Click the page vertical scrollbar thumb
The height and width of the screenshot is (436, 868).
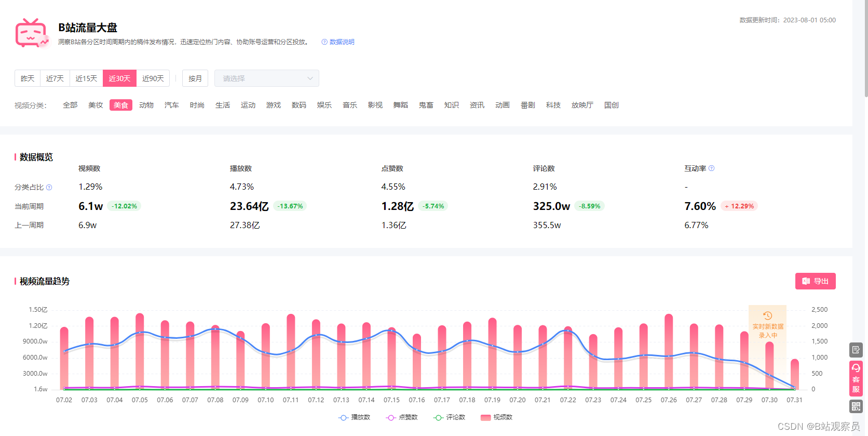pyautogui.click(x=866, y=48)
